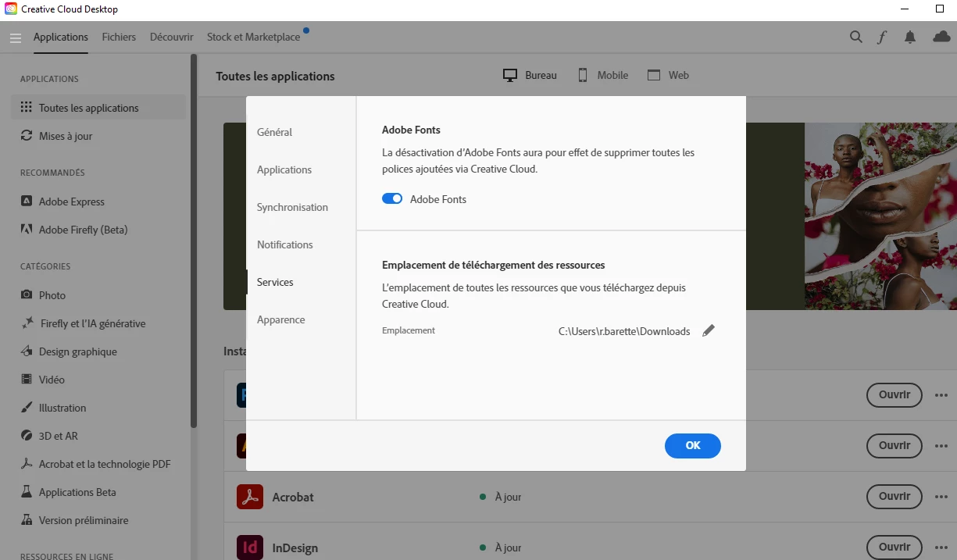Open the fonts f icon
Viewport: 957px width, 560px height.
(882, 37)
